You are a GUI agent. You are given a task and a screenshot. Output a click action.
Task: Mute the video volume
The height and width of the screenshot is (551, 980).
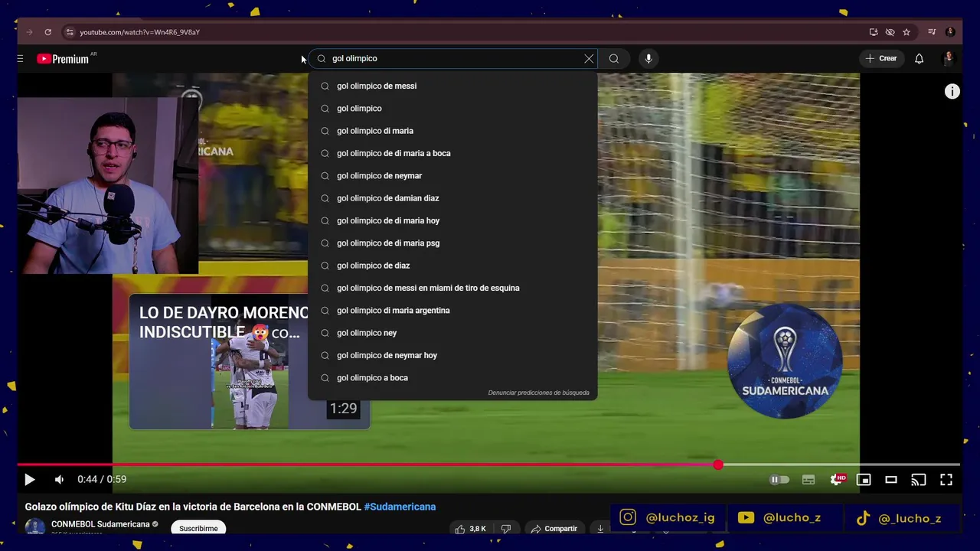[59, 480]
